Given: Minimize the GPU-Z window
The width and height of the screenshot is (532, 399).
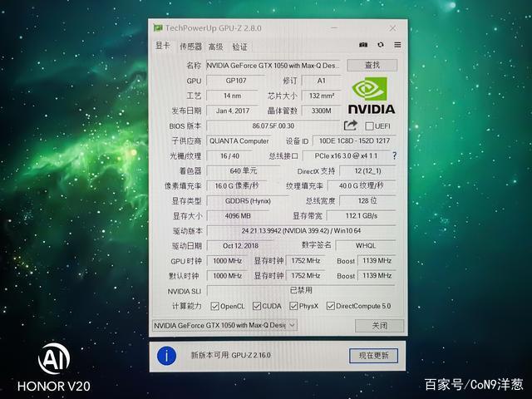Looking at the screenshot, I should [x=334, y=28].
